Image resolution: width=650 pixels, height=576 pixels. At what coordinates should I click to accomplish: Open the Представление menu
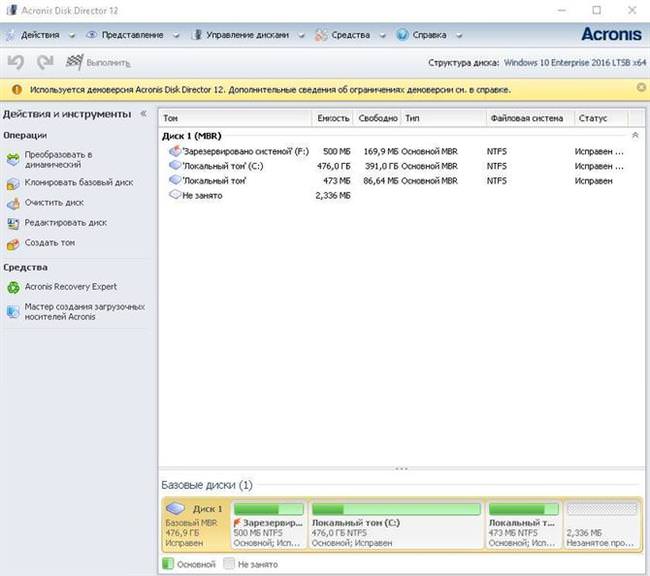pos(132,35)
